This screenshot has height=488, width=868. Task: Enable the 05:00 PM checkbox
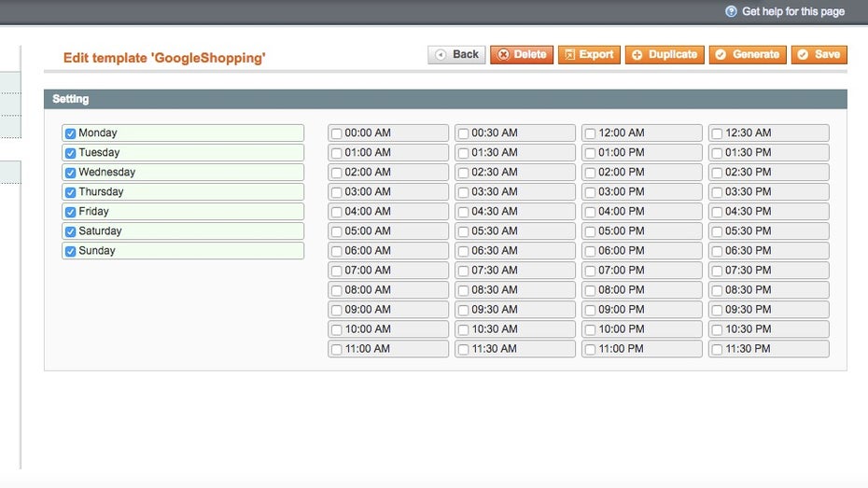point(590,231)
